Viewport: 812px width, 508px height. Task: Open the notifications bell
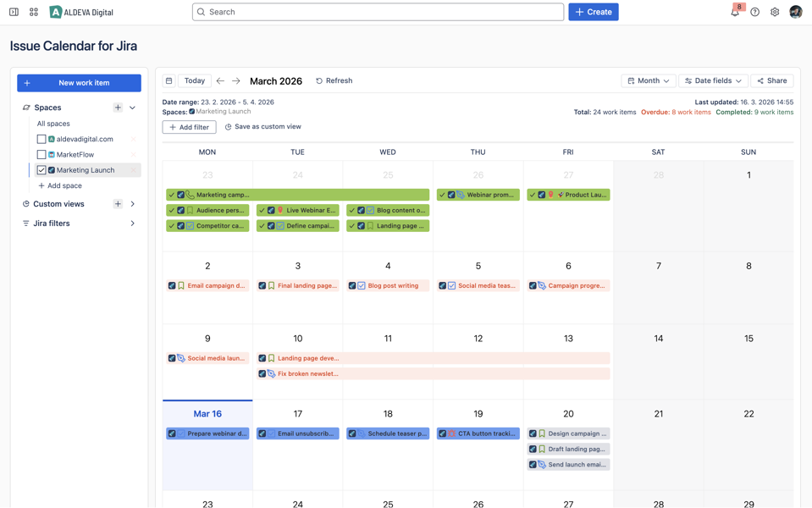point(735,12)
